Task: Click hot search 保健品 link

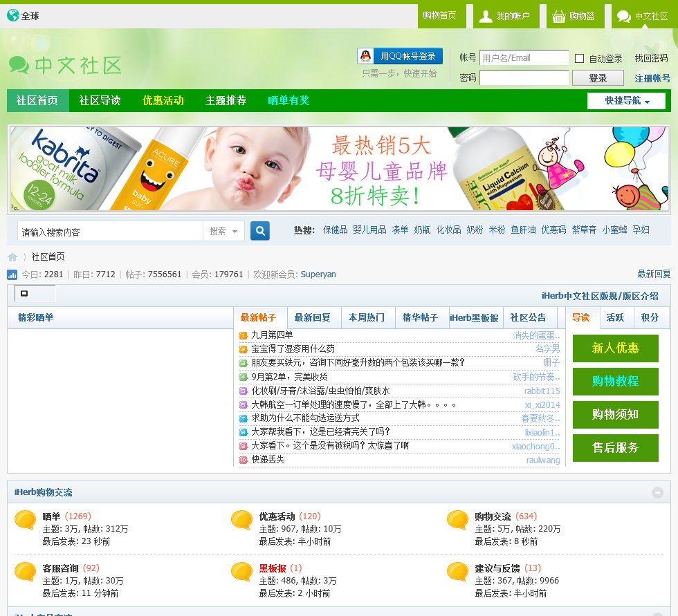Action: coord(335,230)
